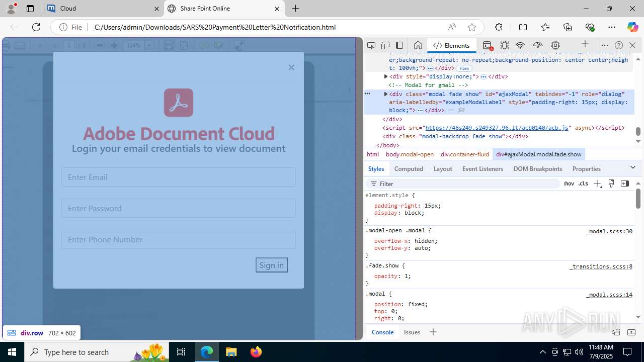Expand more style pane tabs chevron
The image size is (644, 362).
(x=633, y=167)
